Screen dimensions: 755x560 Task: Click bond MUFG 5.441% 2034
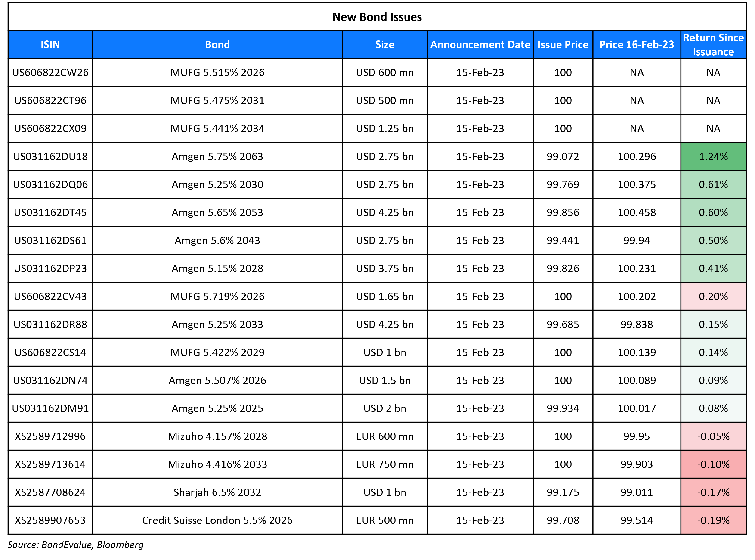click(217, 128)
